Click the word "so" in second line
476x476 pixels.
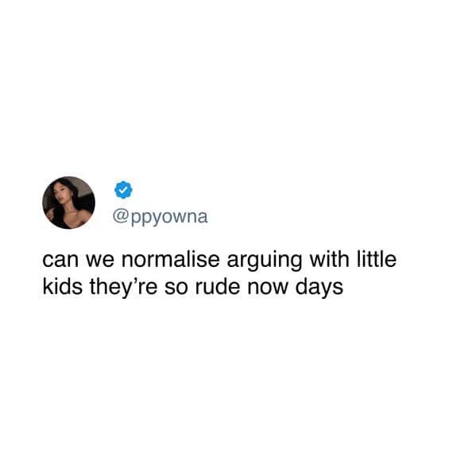[176, 288]
